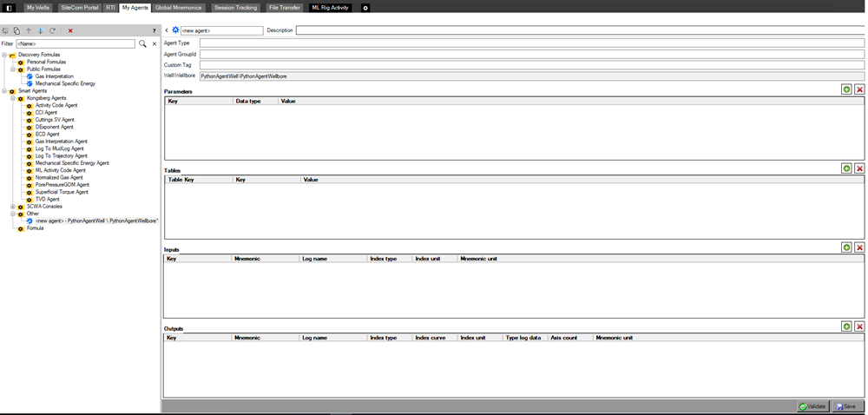Screen dimensions: 868x415
Task: Delete Tables row with red X icon
Action: coord(859,168)
